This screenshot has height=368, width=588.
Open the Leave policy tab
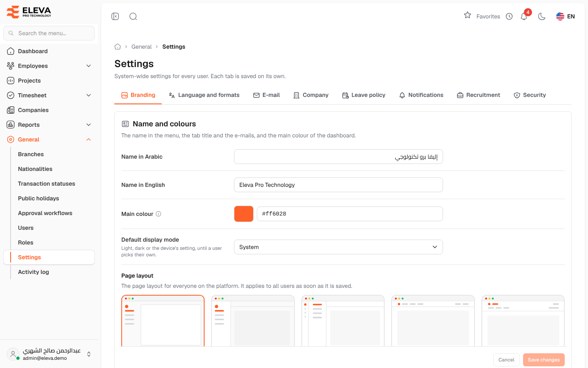(x=364, y=95)
